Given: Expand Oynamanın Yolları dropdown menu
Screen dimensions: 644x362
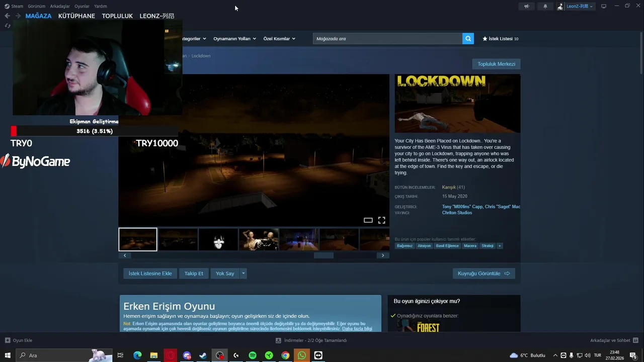Looking at the screenshot, I should pos(234,39).
